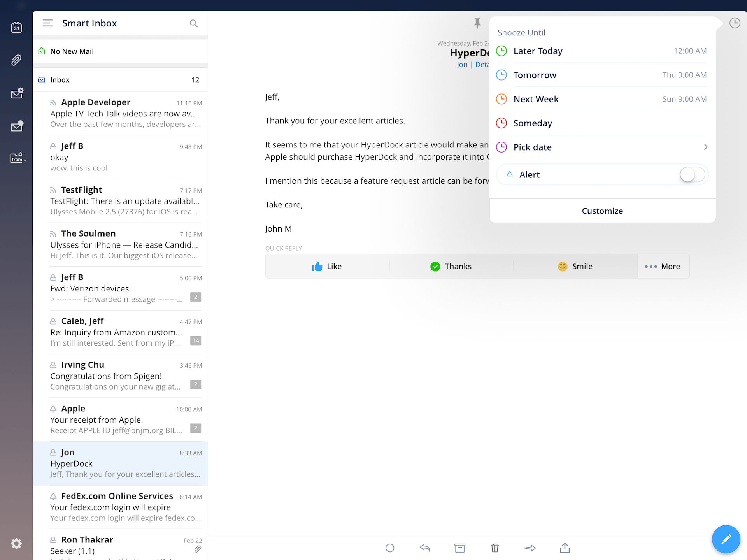The width and height of the screenshot is (747, 560).
Task: Pin the HyperDock email
Action: point(477,23)
